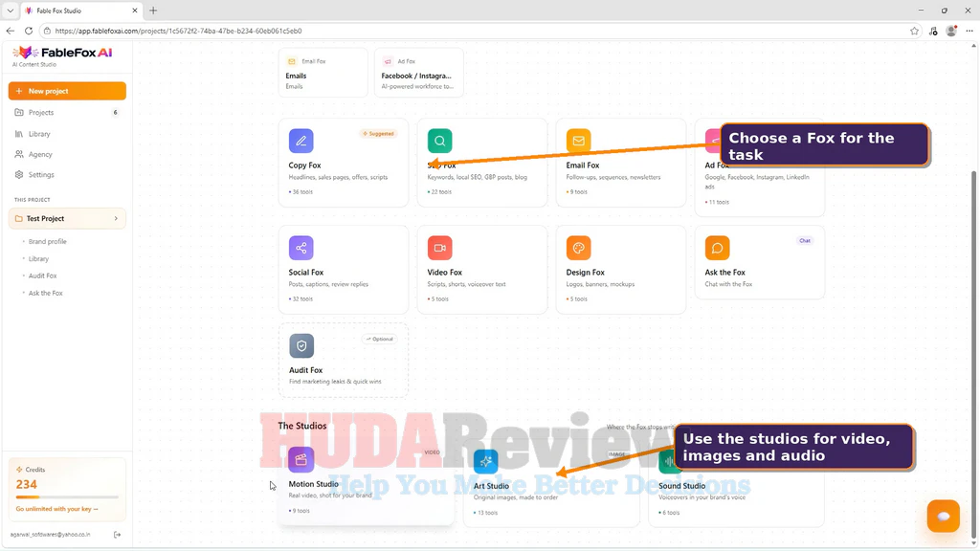Click the '36 tools' text on Copy Fox
Image resolution: width=980 pixels, height=551 pixels.
[x=302, y=191]
